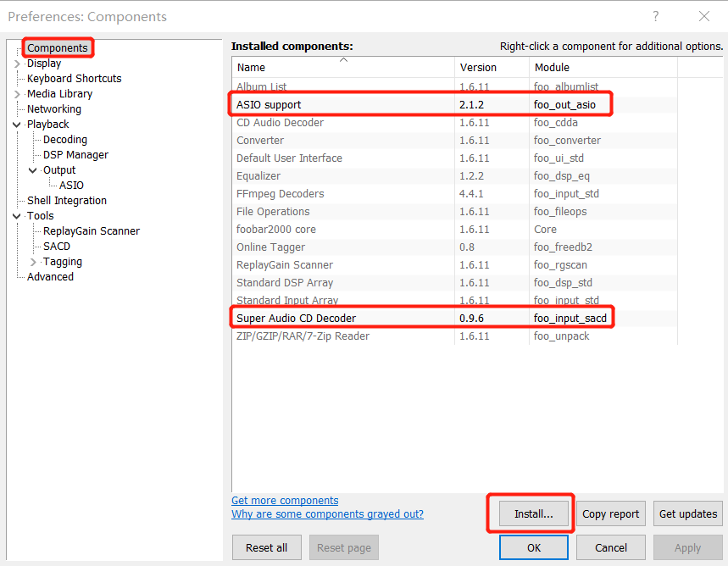728x566 pixels.
Task: Expand the Display tree node
Action: (x=17, y=64)
